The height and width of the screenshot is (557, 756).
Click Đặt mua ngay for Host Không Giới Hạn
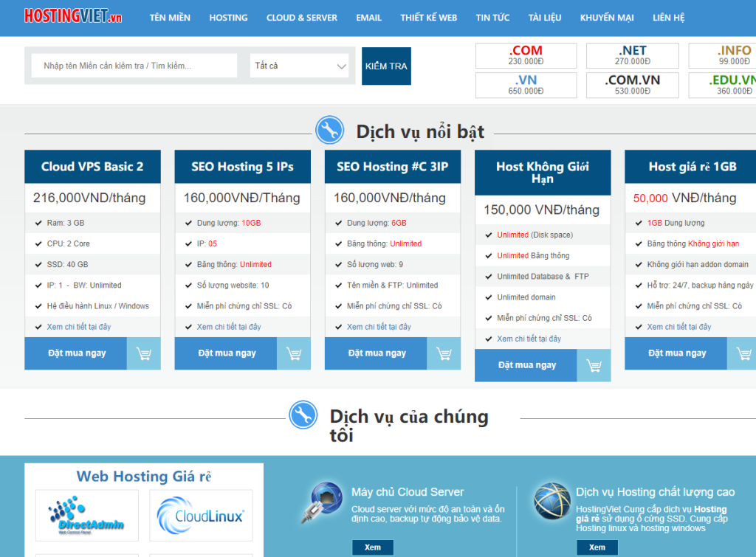click(x=526, y=365)
